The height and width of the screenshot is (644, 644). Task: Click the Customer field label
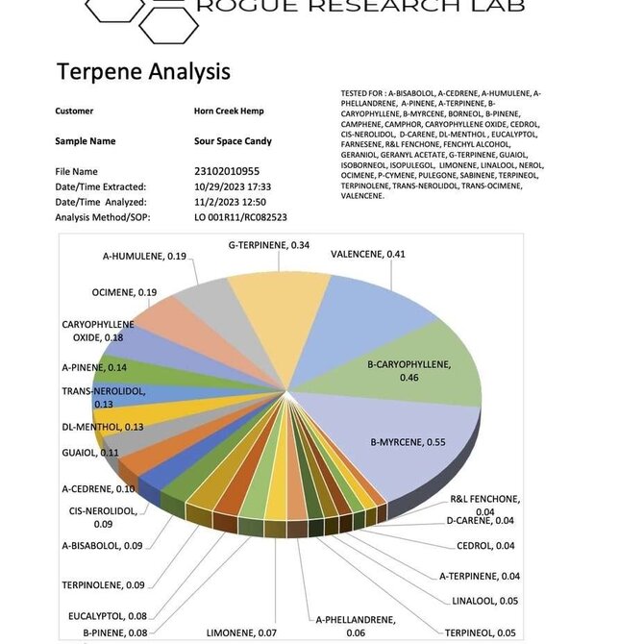(74, 111)
